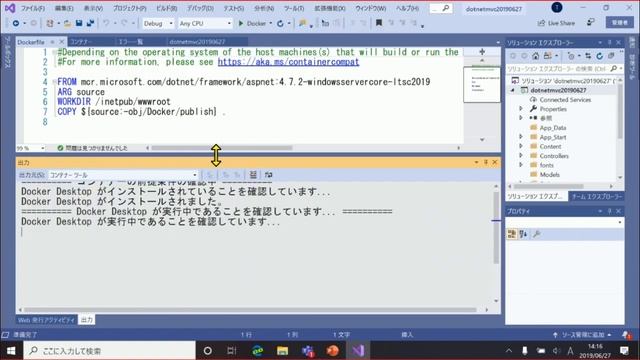Screen dimensions: 640x360
Task: Click the Open file folder icon
Action: [x=67, y=23]
